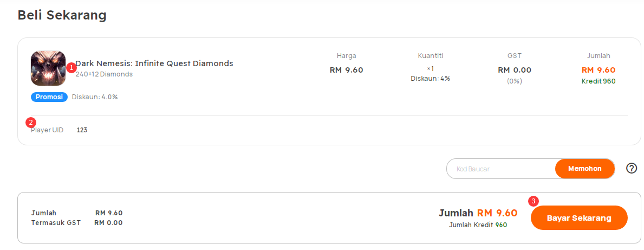Click the red step 1 badge
This screenshot has height=250, width=644.
[71, 67]
